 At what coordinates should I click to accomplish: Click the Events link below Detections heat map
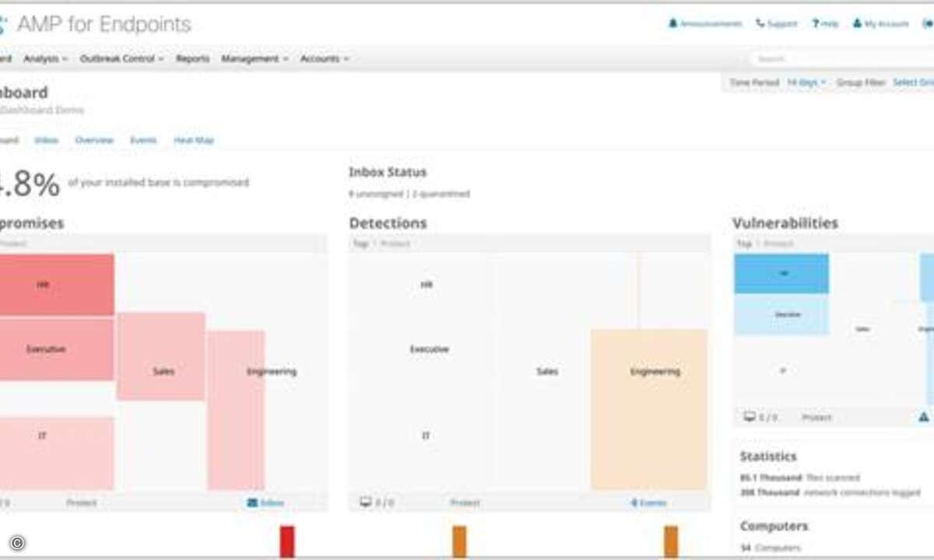[x=653, y=503]
